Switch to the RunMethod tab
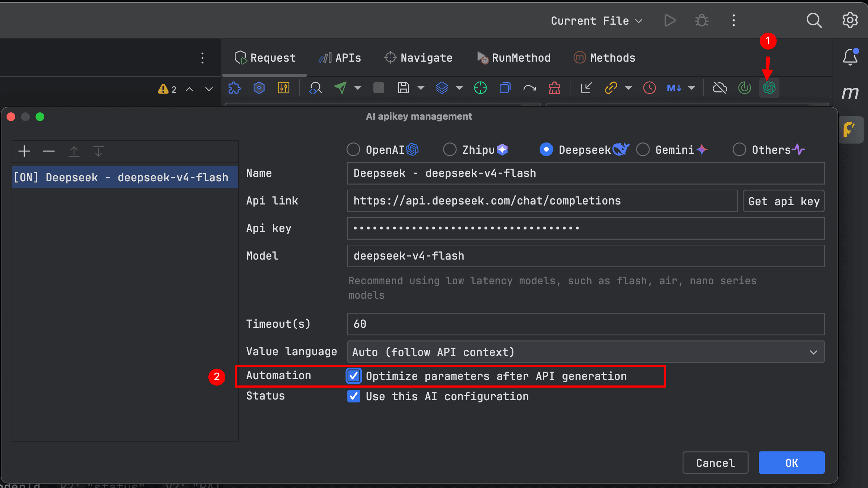 point(513,58)
